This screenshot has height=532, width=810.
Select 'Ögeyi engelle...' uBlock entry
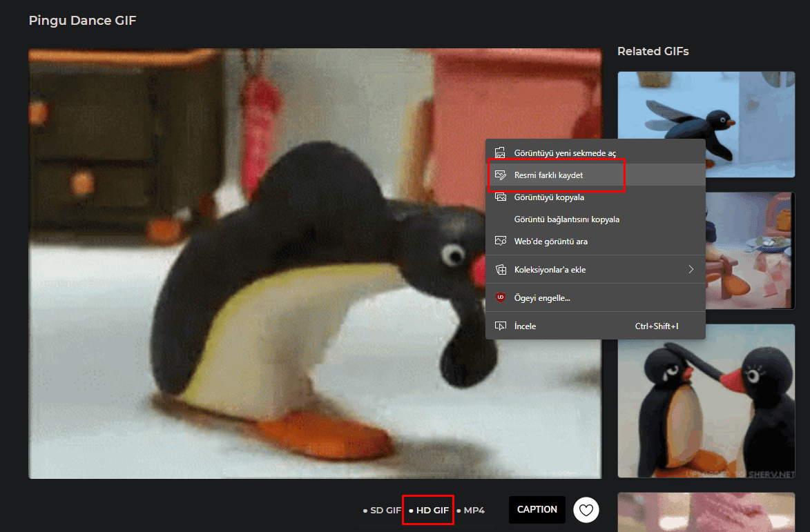tap(596, 297)
